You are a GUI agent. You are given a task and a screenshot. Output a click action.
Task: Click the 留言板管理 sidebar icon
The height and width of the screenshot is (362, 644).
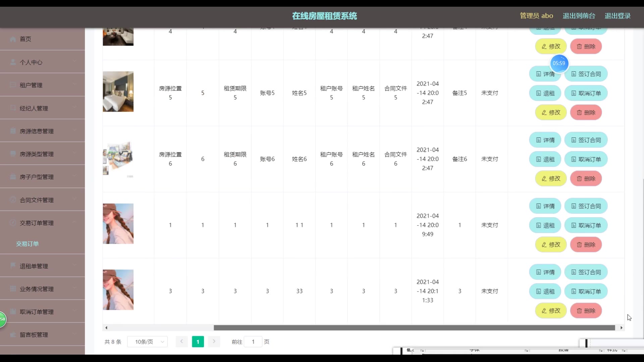coord(13,335)
